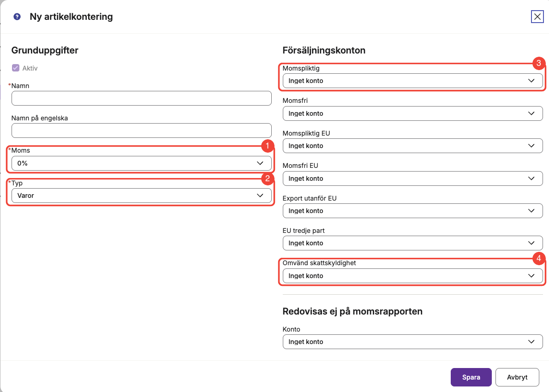Click the Export utanför EU label

pos(310,198)
